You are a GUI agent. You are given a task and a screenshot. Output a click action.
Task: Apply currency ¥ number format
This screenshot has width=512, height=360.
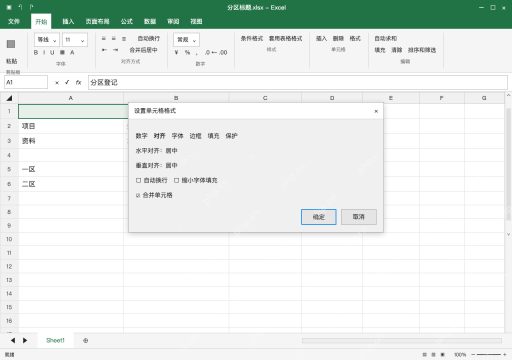click(x=176, y=52)
